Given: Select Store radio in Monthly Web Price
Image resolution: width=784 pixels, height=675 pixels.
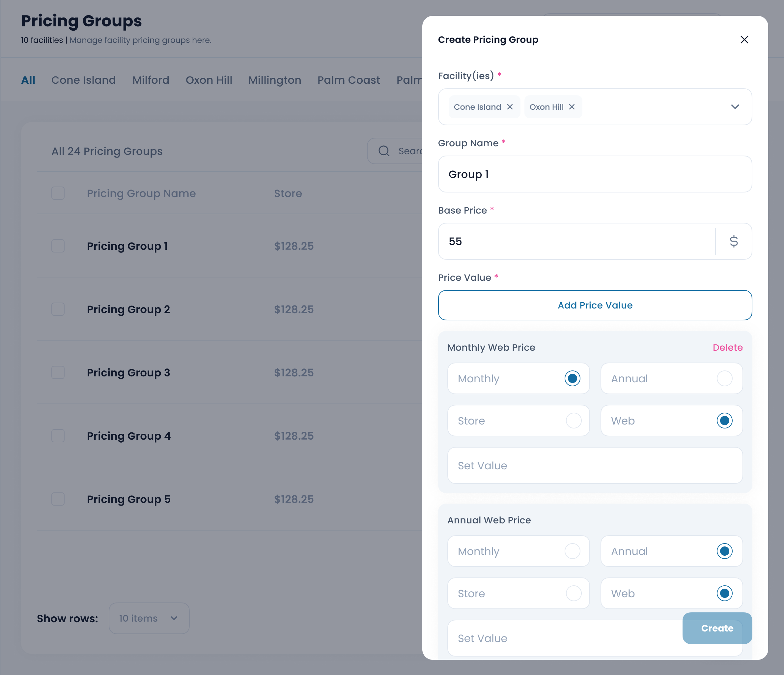Looking at the screenshot, I should pos(573,421).
